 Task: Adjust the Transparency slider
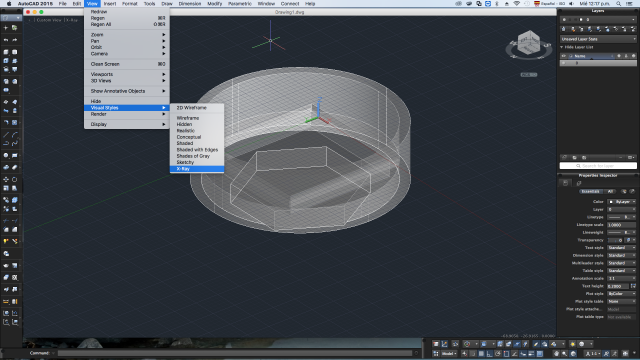coord(616,240)
